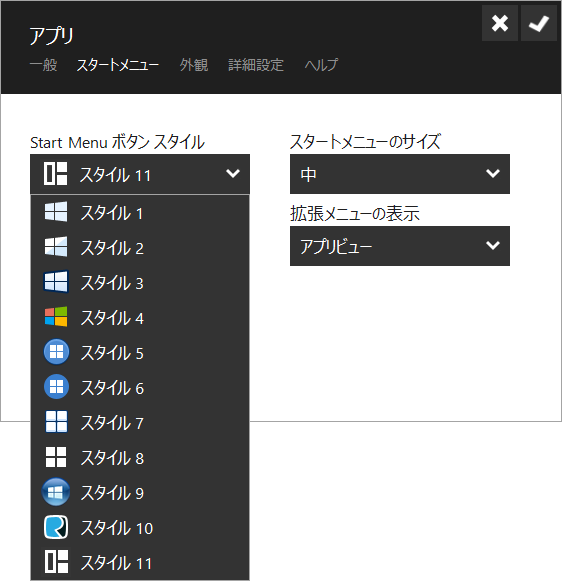Image resolution: width=562 pixels, height=581 pixels.
Task: Choose the glossy orb スタイル 9 icon
Action: (56, 492)
